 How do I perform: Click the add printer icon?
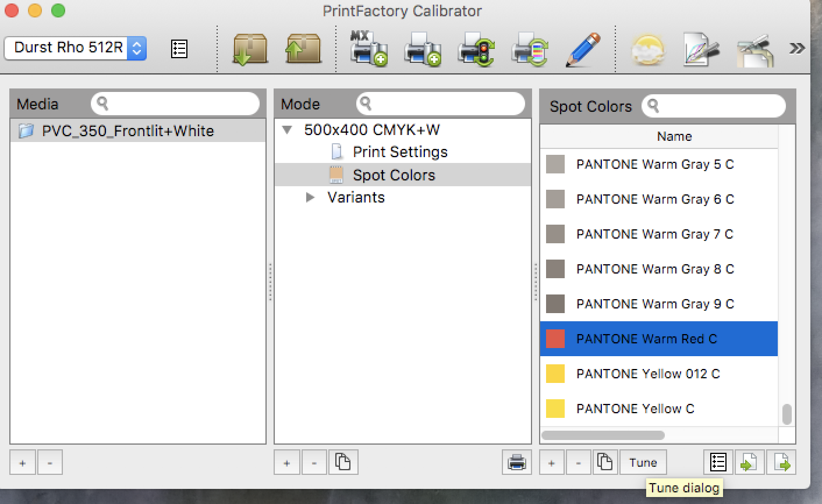pos(422,49)
